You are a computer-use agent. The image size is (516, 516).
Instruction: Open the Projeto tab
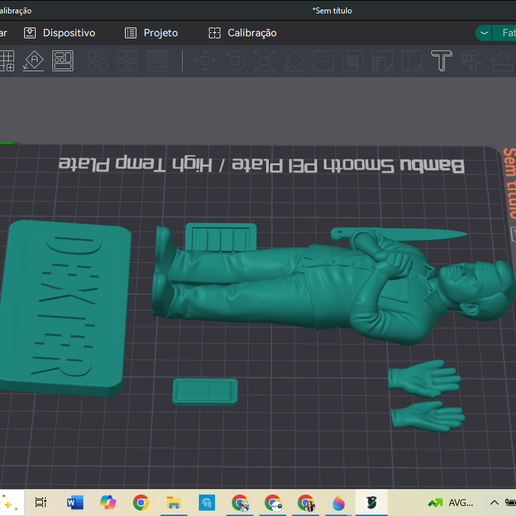151,33
